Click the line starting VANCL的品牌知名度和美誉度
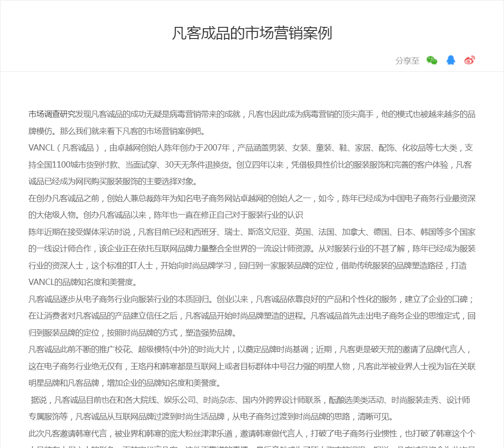This screenshot has width=504, height=448. [84, 282]
